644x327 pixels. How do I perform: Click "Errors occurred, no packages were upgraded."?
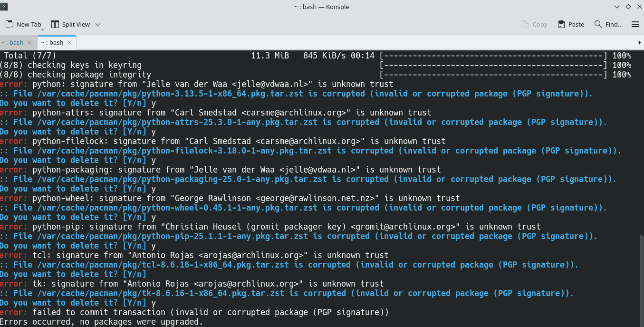(x=101, y=322)
